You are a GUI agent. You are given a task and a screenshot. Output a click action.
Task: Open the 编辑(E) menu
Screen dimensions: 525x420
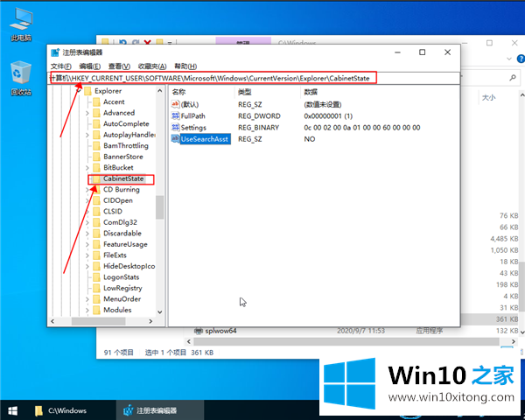click(x=90, y=66)
